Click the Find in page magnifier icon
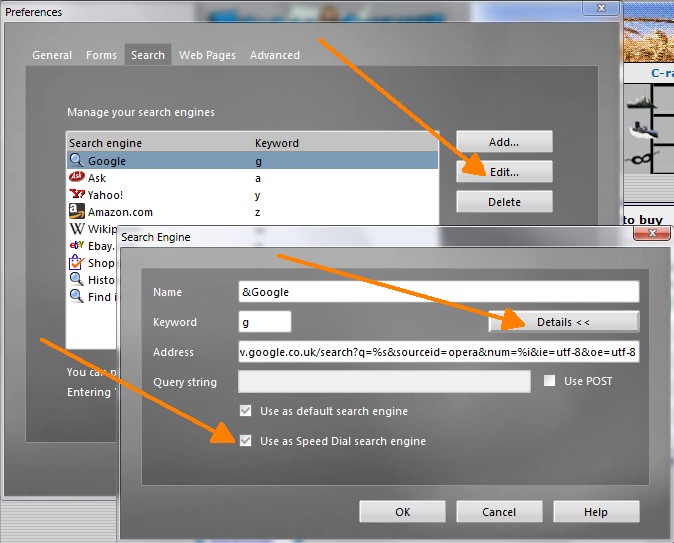This screenshot has width=674, height=543. [x=77, y=296]
